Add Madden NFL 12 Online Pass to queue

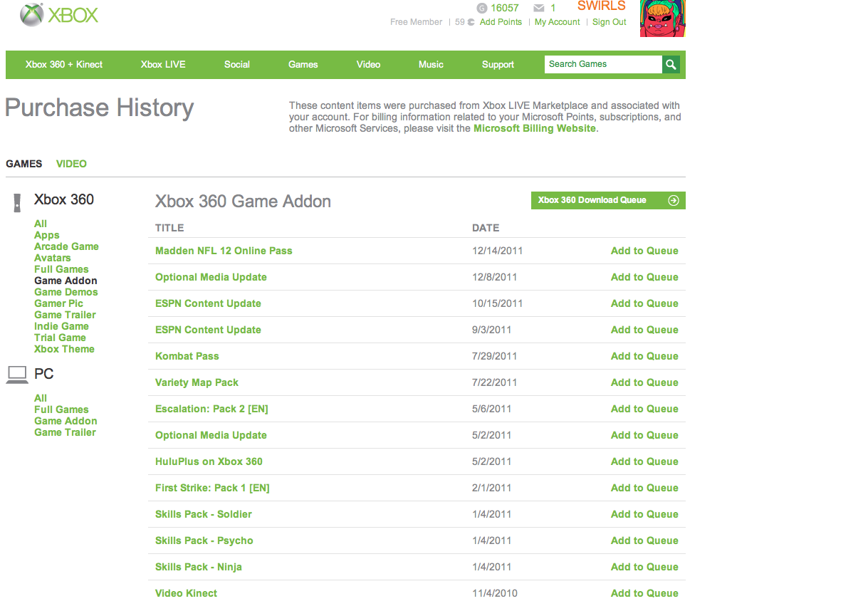(x=644, y=251)
